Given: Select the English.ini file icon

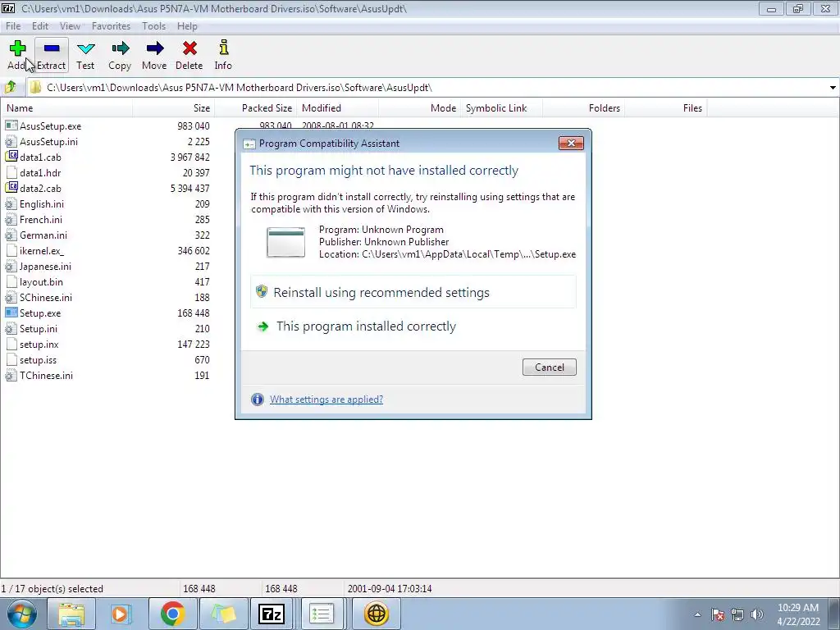Looking at the screenshot, I should (x=11, y=204).
